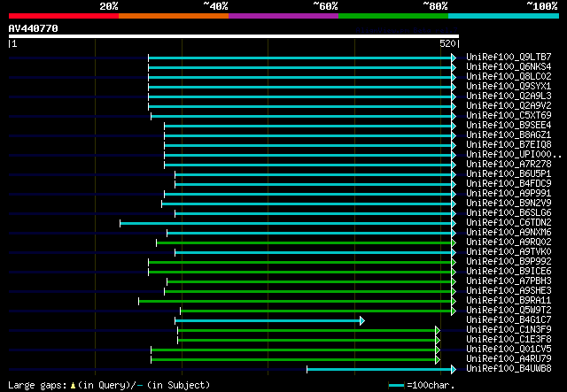This screenshot has width=567, height=392.
Task: Select the UniRef100_A9RQ02 label
Action: [509, 242]
